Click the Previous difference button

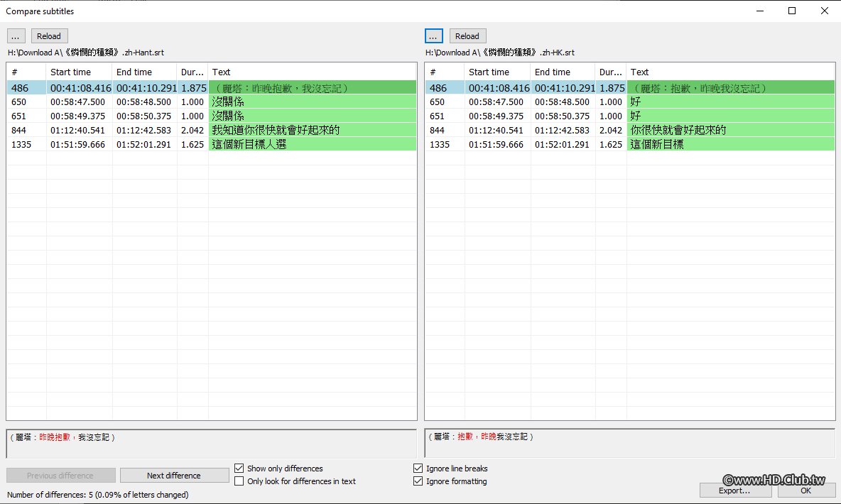click(60, 476)
